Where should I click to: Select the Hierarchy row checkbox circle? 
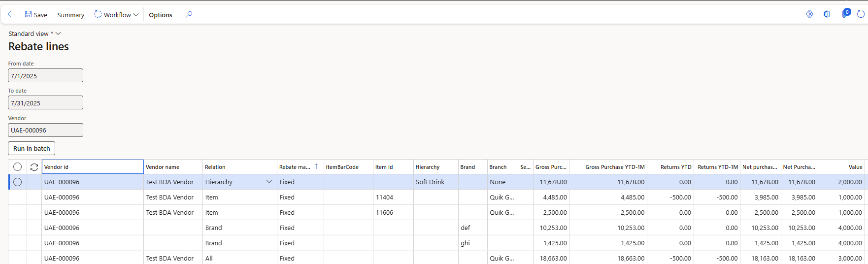tap(18, 182)
